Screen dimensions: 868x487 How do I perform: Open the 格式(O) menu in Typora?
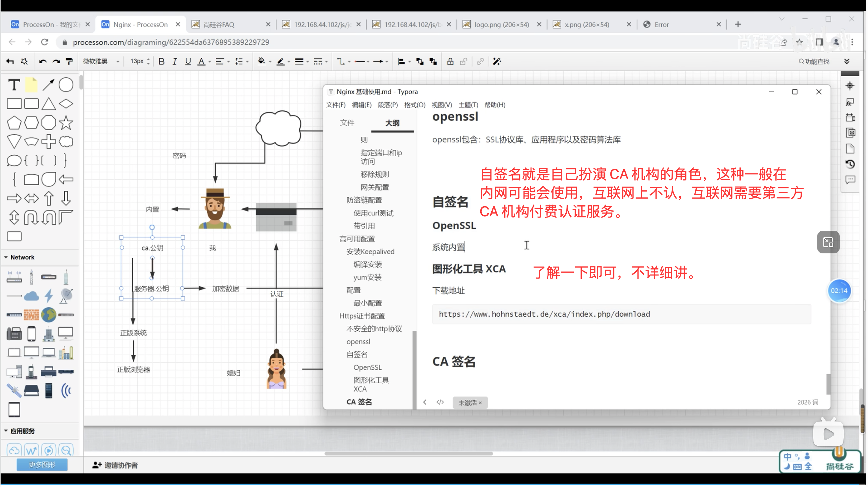coord(415,105)
